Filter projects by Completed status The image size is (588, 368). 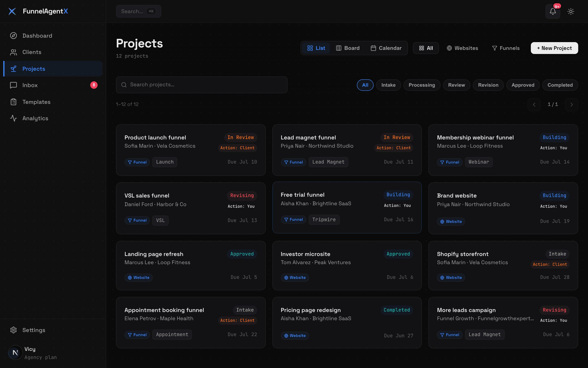560,85
